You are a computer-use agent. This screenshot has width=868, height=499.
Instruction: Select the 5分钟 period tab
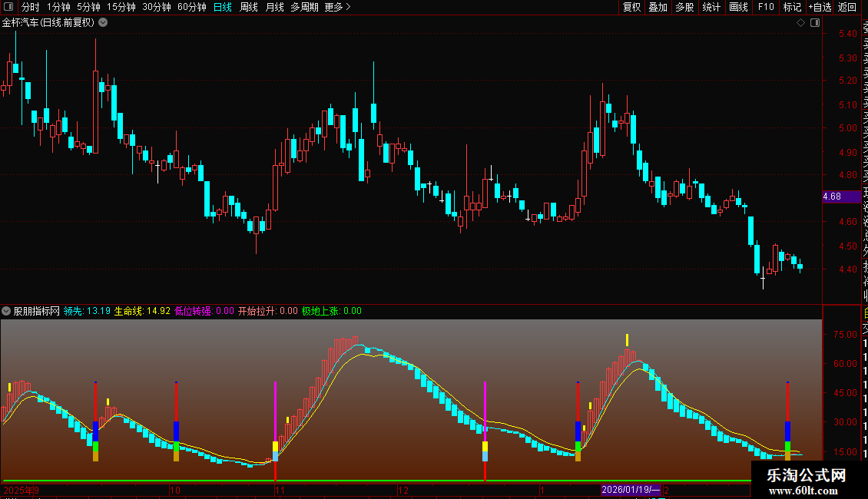coord(88,7)
